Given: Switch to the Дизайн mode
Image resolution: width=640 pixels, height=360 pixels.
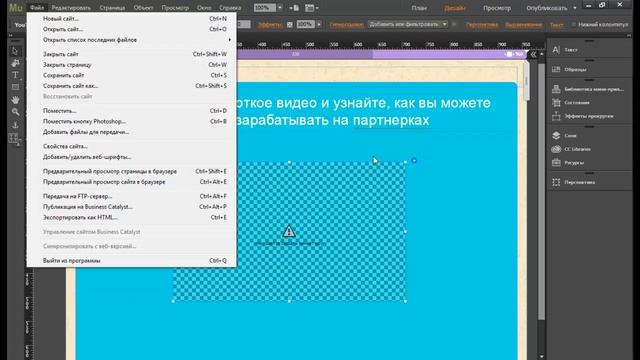Looking at the screenshot, I should click(455, 8).
